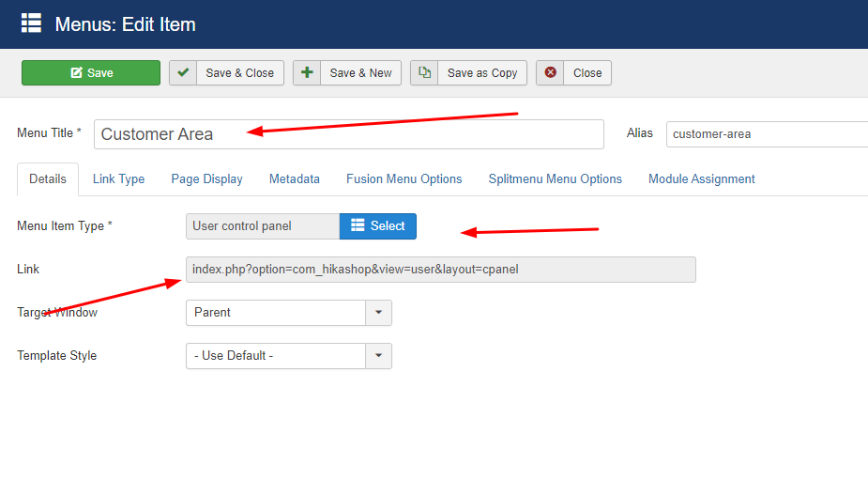The image size is (868, 480).
Task: Switch to the Details tab
Action: [x=48, y=179]
